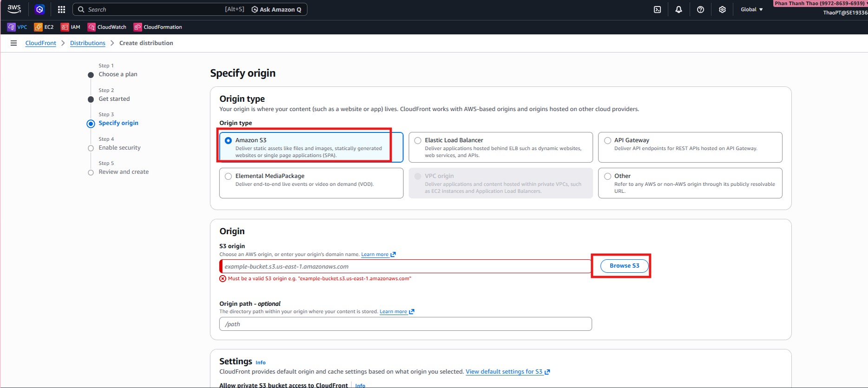The image size is (868, 388).
Task: Click the Ask Amazon Q button
Action: pos(276,9)
